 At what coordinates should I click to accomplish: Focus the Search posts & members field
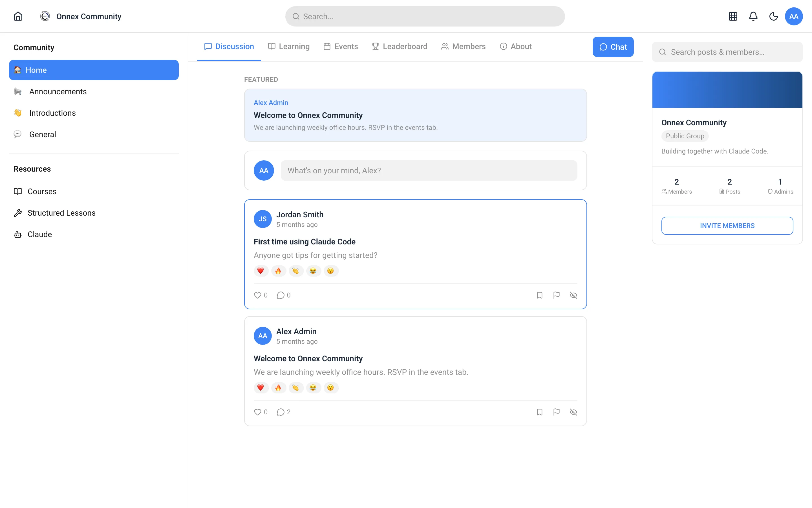[727, 52]
